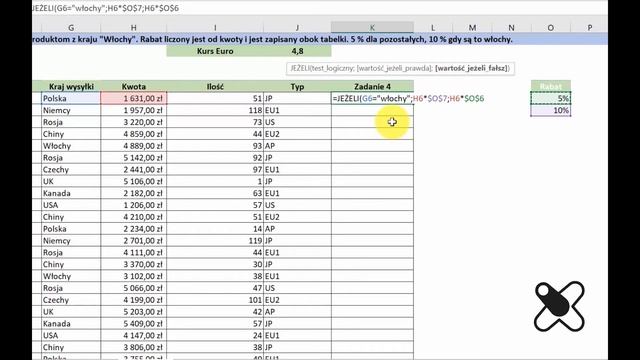Select the Czechy cell beside 2 441,00 zł

(71, 169)
